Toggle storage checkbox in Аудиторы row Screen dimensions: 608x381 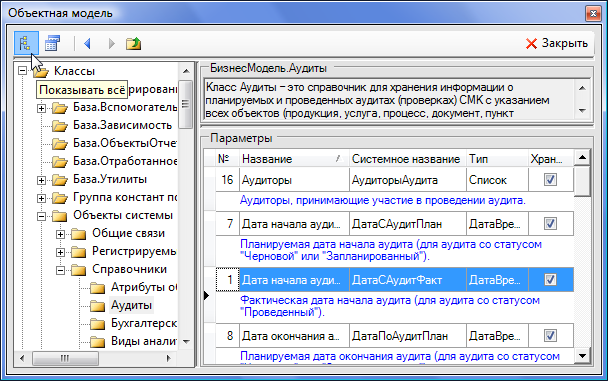[x=550, y=179]
